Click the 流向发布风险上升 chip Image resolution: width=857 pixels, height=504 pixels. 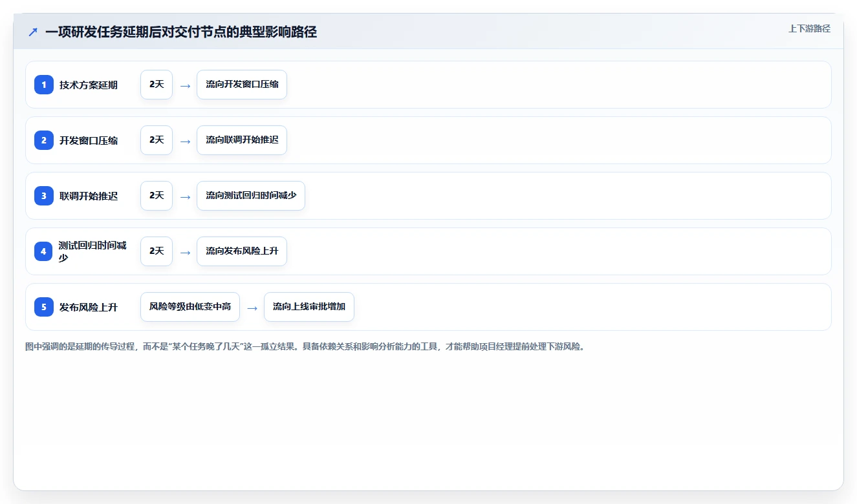[242, 251]
